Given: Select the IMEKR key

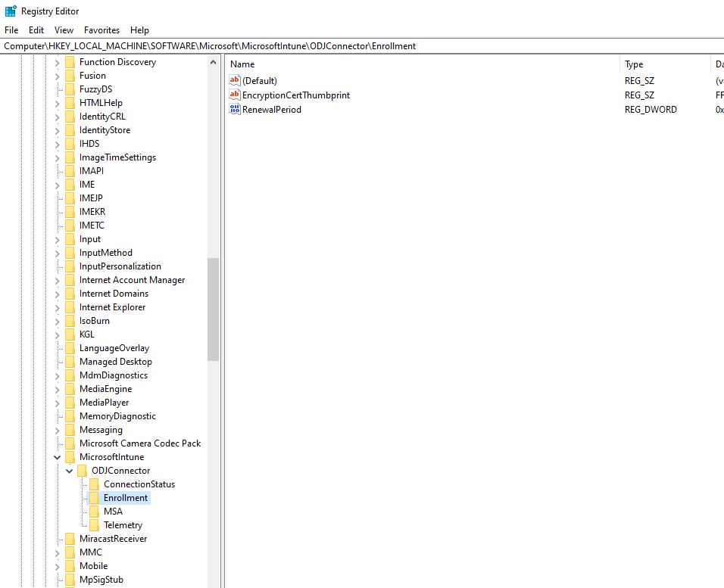Looking at the screenshot, I should click(x=92, y=211).
